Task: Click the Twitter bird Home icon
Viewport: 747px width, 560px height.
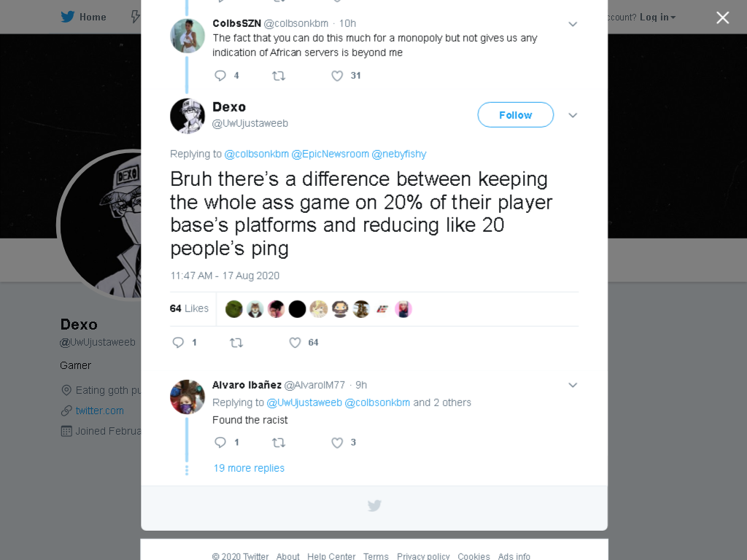Action: click(68, 17)
